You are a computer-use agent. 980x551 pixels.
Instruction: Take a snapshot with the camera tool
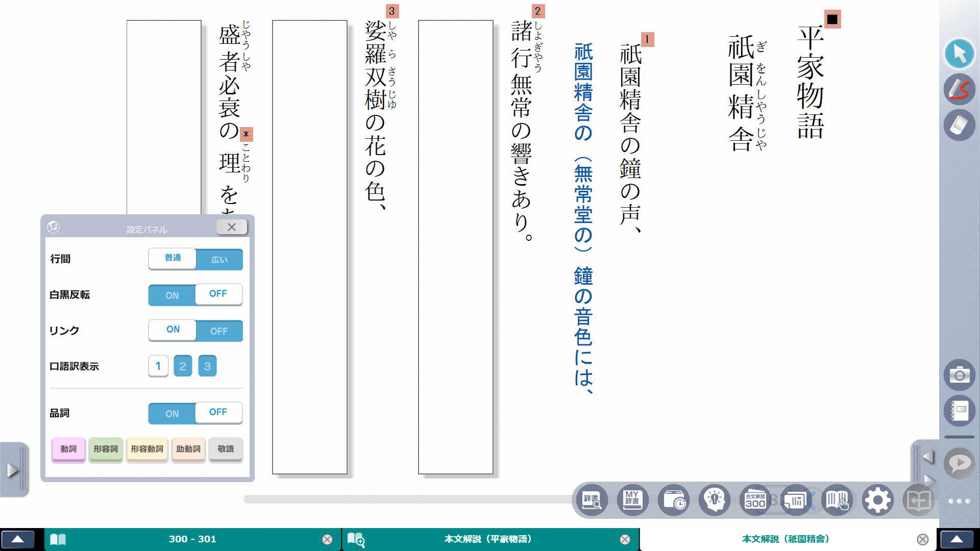[960, 375]
